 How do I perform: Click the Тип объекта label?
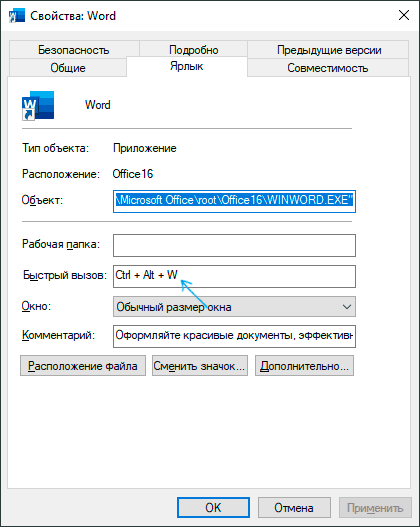(x=55, y=148)
